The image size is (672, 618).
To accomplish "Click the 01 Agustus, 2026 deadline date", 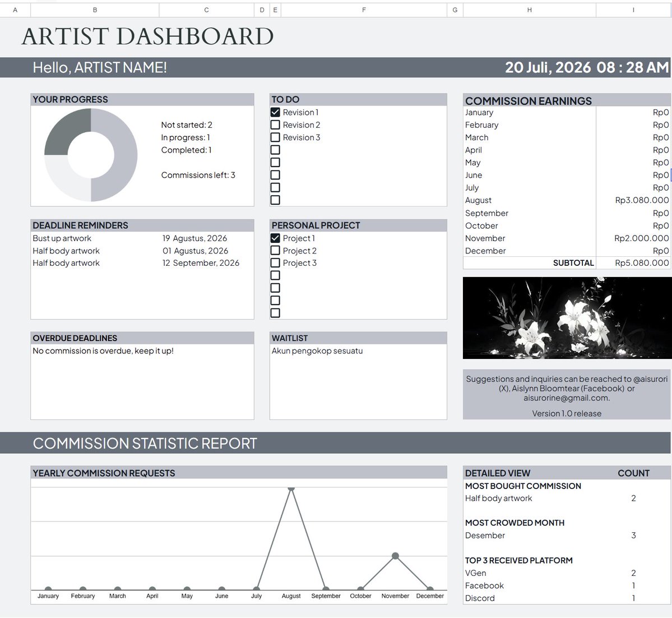I will pyautogui.click(x=195, y=251).
